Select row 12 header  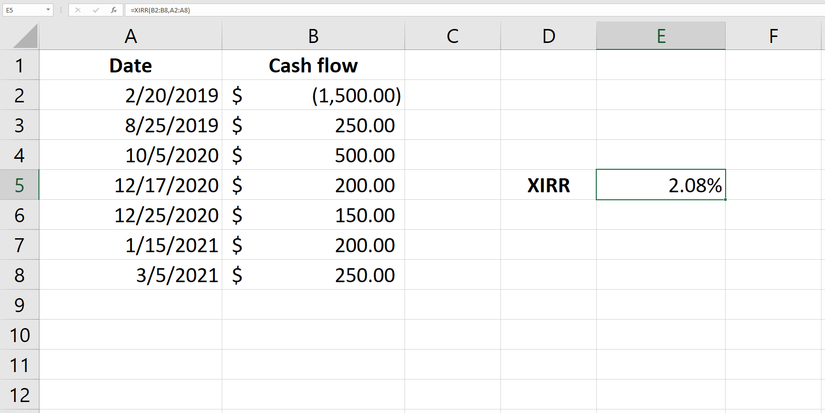point(19,395)
